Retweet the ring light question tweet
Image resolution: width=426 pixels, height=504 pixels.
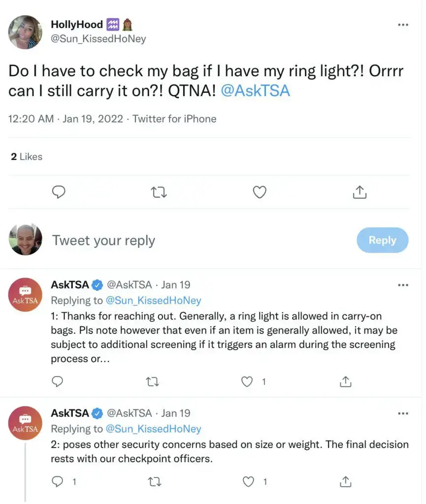tap(159, 191)
